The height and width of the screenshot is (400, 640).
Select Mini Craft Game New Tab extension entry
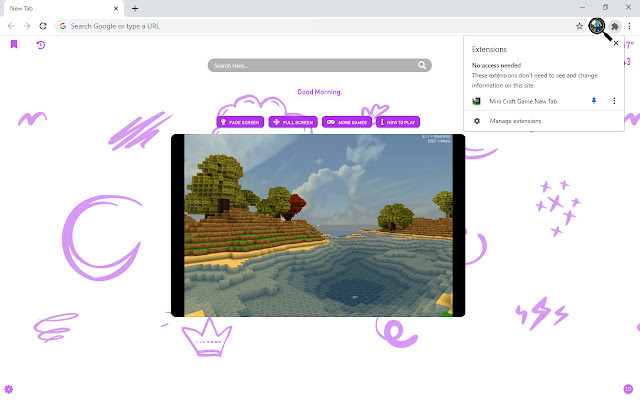523,101
